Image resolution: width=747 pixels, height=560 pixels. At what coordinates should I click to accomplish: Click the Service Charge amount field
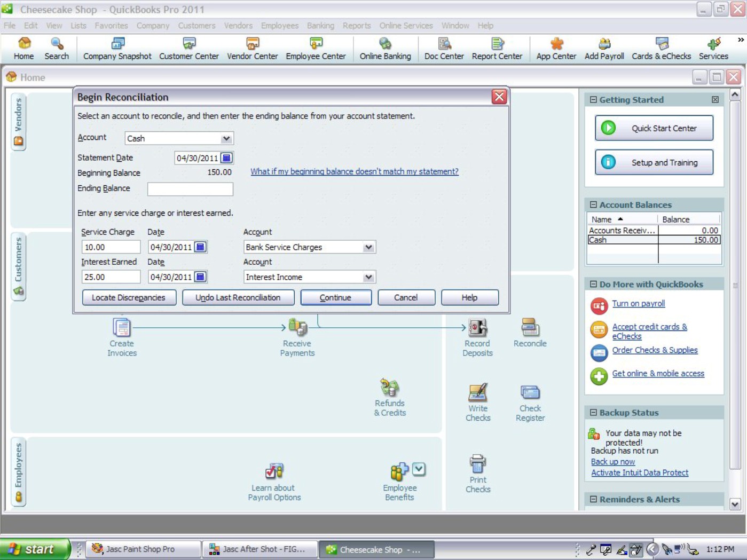point(111,247)
